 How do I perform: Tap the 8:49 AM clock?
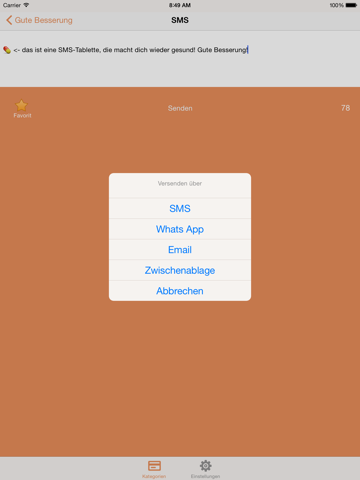coord(180,5)
